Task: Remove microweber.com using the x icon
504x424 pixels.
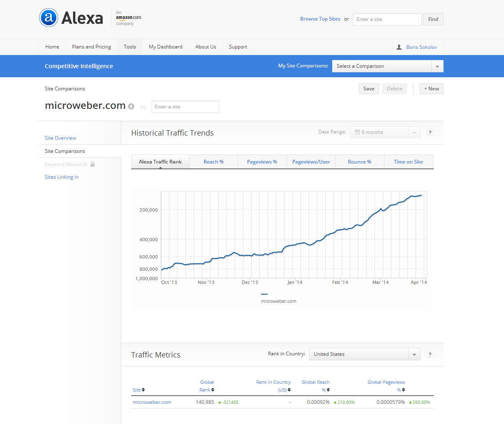Action: click(x=131, y=106)
